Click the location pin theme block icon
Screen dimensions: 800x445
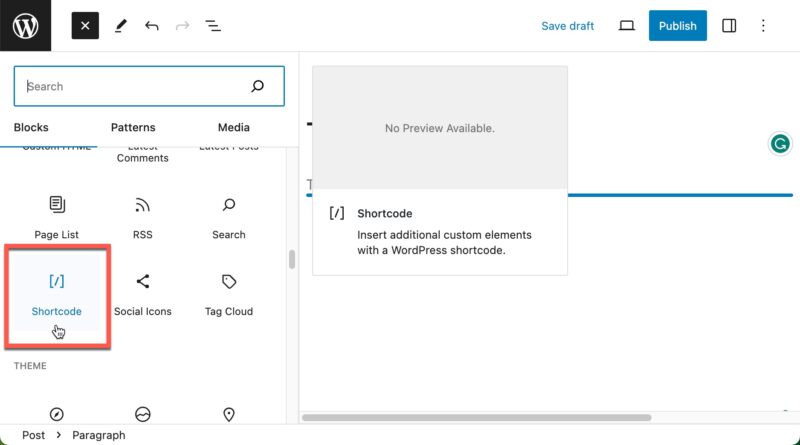click(x=229, y=414)
